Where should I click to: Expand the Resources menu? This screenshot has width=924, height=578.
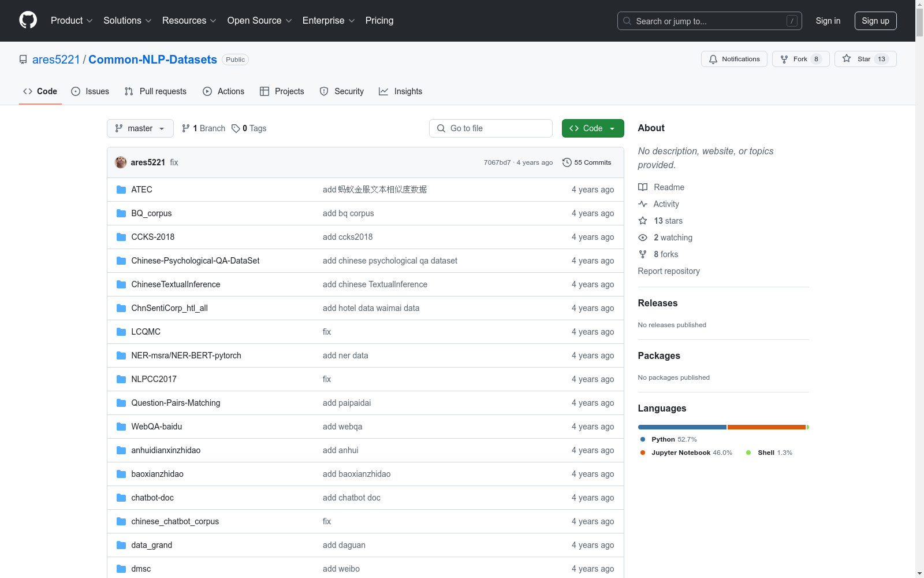(x=189, y=21)
